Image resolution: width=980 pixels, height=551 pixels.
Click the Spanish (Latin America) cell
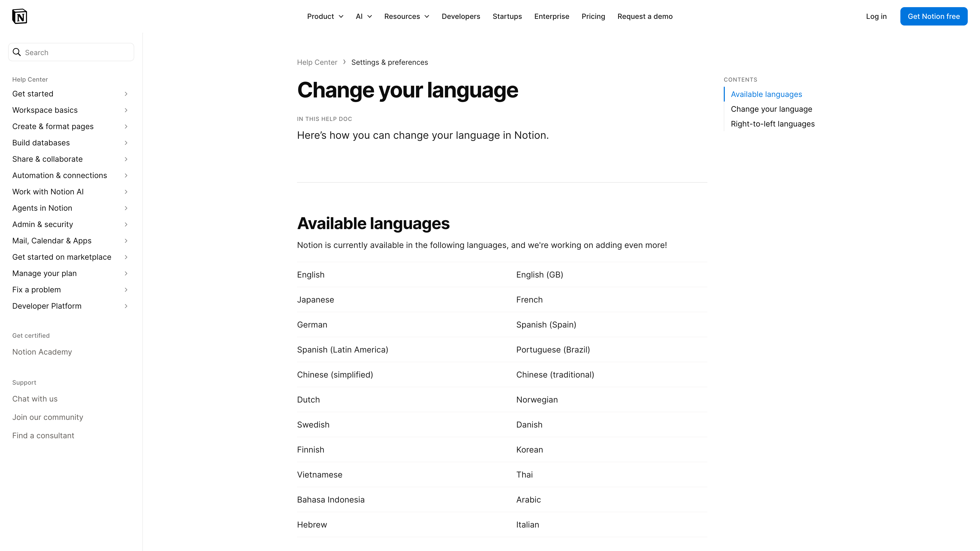point(342,350)
